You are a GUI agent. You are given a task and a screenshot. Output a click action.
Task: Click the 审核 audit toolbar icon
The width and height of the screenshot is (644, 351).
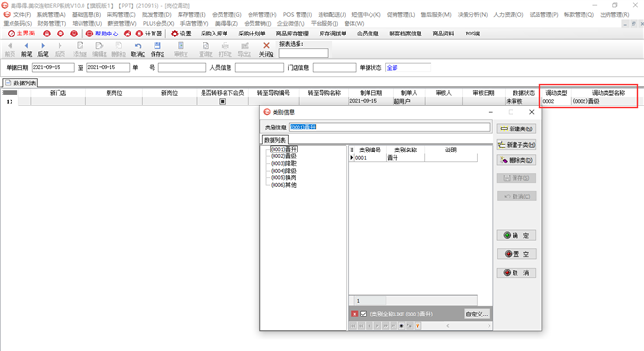tap(180, 49)
